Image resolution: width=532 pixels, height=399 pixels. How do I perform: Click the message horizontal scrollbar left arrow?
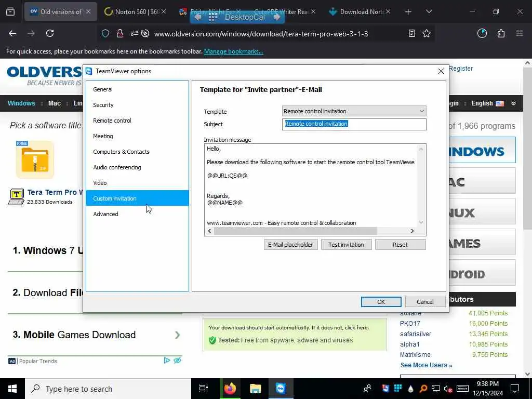point(209,231)
